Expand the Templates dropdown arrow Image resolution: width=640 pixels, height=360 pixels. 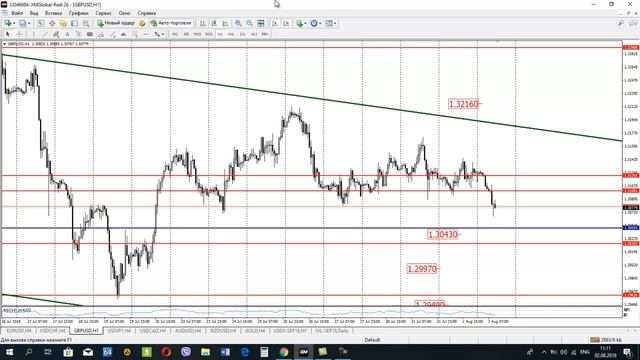[x=335, y=23]
